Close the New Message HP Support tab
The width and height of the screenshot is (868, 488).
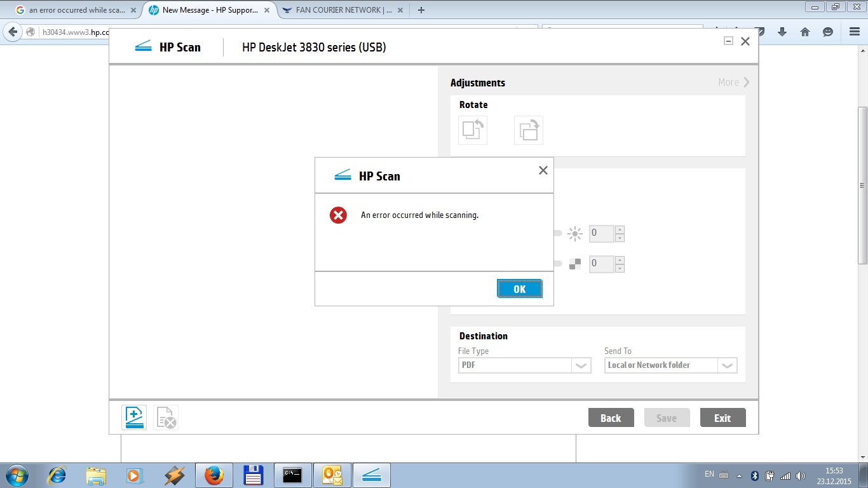point(266,10)
